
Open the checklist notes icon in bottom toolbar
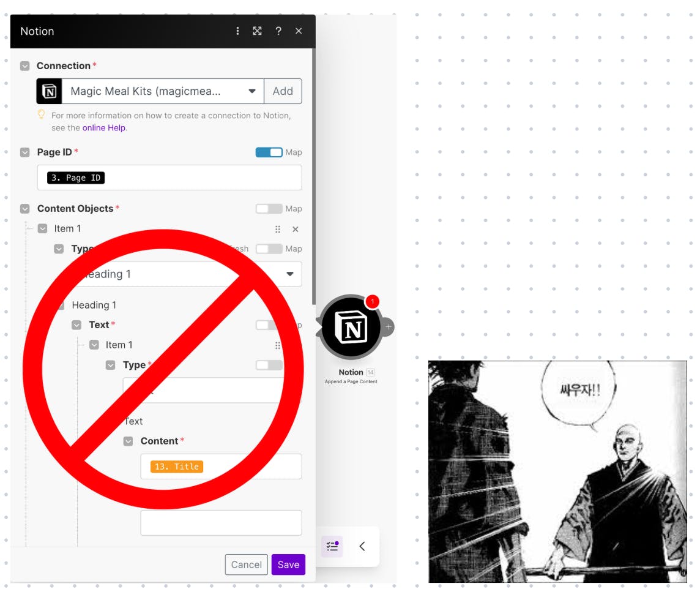(332, 546)
